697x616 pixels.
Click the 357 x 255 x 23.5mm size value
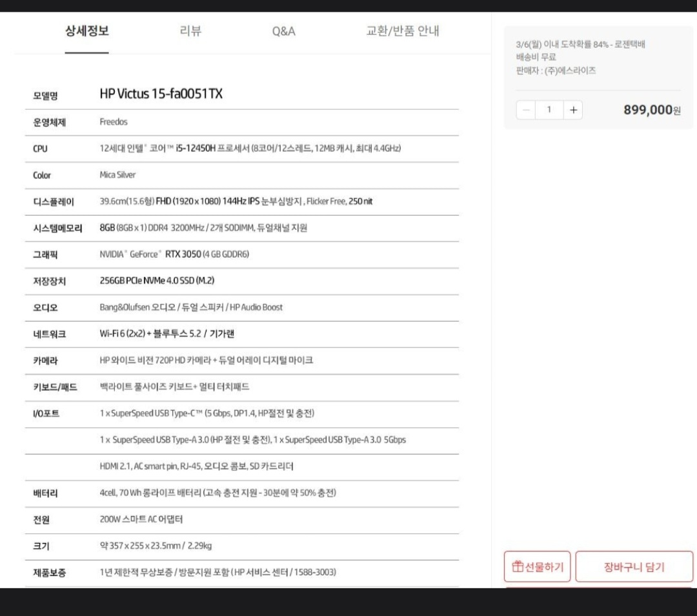[156, 546]
